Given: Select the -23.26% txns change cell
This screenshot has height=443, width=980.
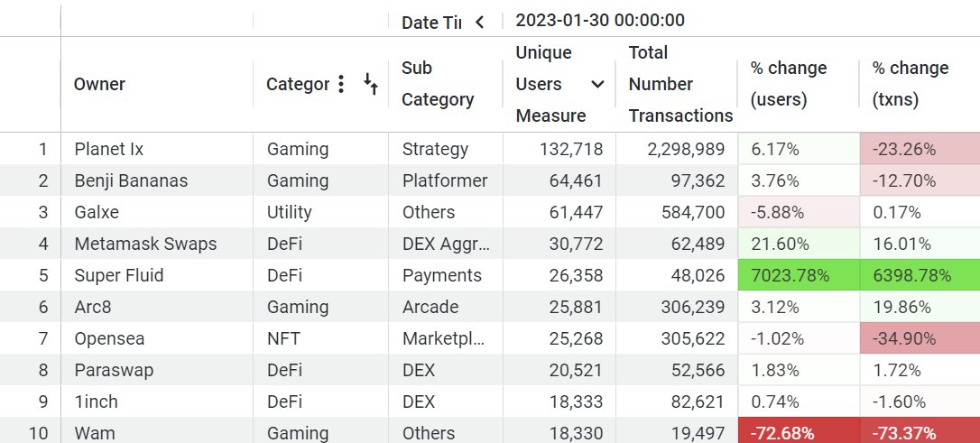Looking at the screenshot, I should (920, 149).
